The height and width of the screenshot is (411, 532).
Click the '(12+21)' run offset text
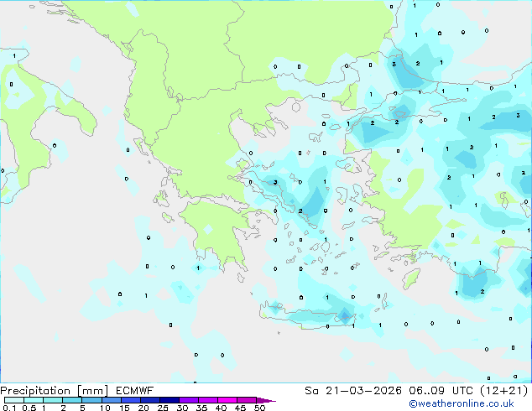coord(503,391)
